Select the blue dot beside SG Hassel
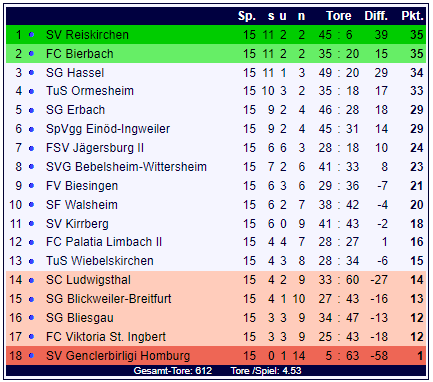 tap(32, 73)
